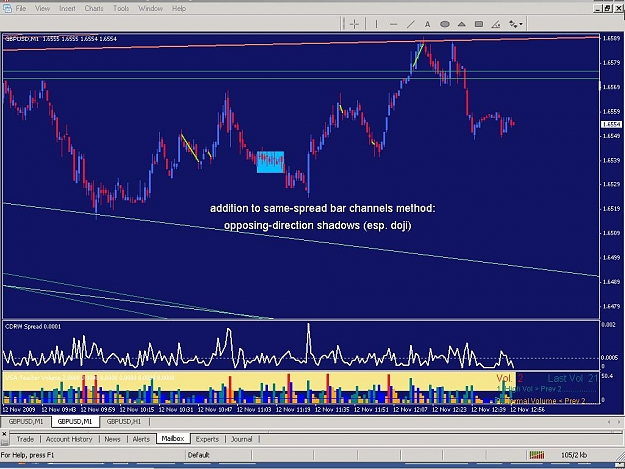Open the News terminal tab
625x469 pixels.
112,439
